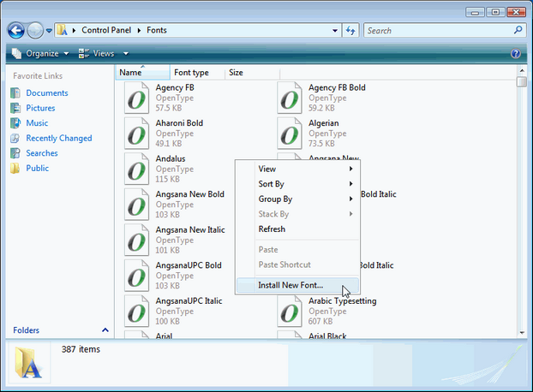The height and width of the screenshot is (392, 533).
Task: Sort by the Font type column header
Action: (197, 72)
